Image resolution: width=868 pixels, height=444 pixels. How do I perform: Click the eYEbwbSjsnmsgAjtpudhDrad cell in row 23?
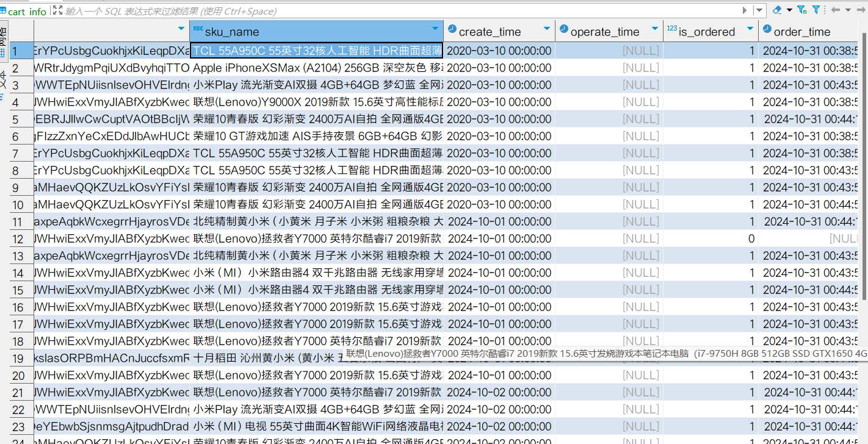pyautogui.click(x=112, y=426)
